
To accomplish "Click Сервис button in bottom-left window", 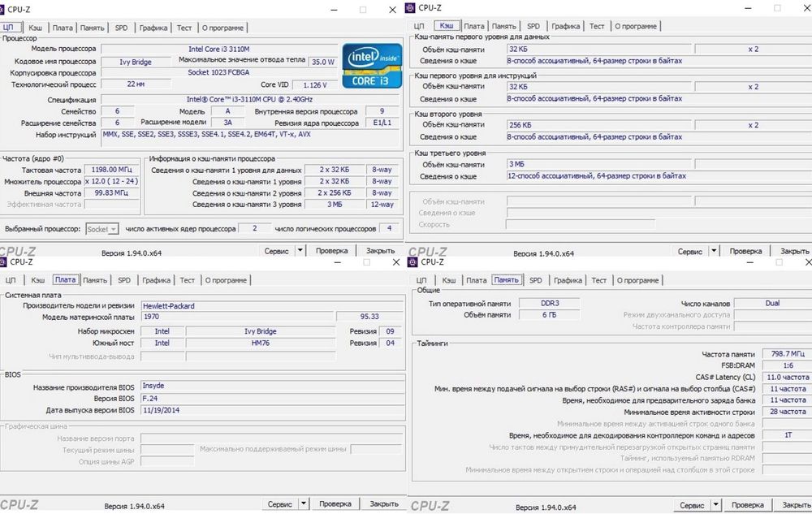I will 280,503.
